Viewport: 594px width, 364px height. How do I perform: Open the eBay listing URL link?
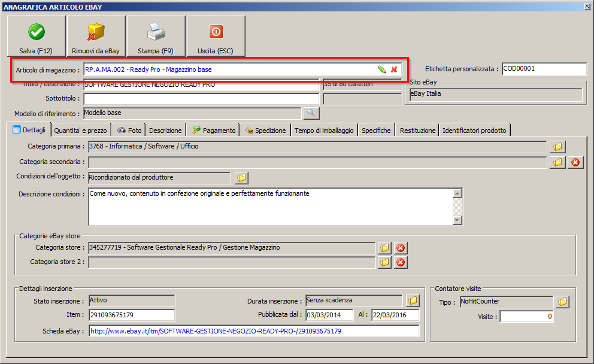pyautogui.click(x=216, y=331)
